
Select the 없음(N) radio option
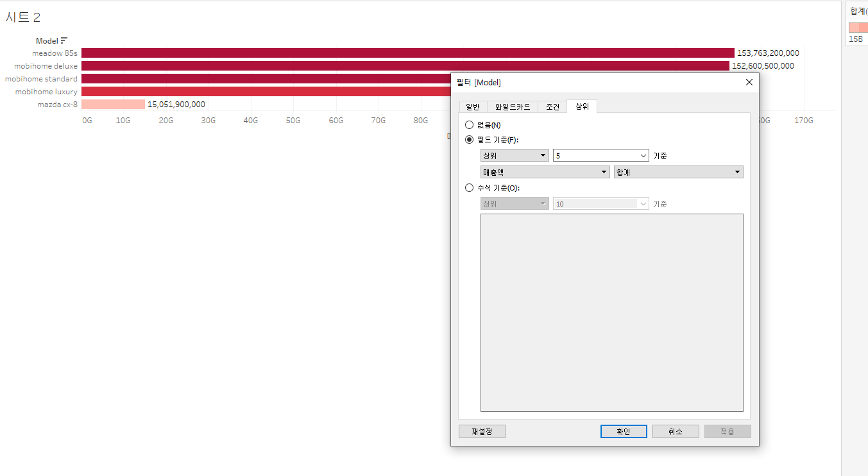tap(469, 125)
